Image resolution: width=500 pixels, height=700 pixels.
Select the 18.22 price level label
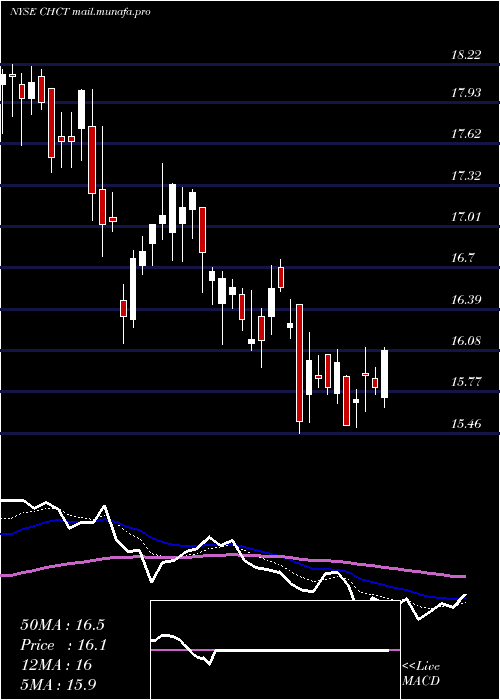[466, 55]
